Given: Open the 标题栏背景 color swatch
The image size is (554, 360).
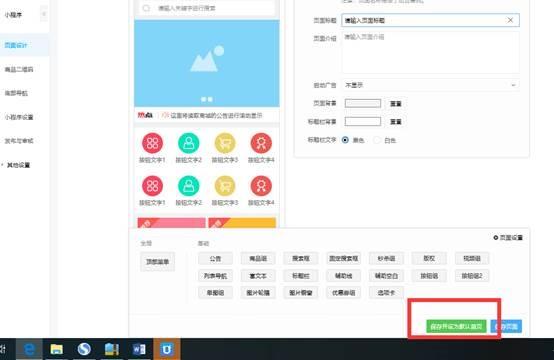Looking at the screenshot, I should click(363, 122).
